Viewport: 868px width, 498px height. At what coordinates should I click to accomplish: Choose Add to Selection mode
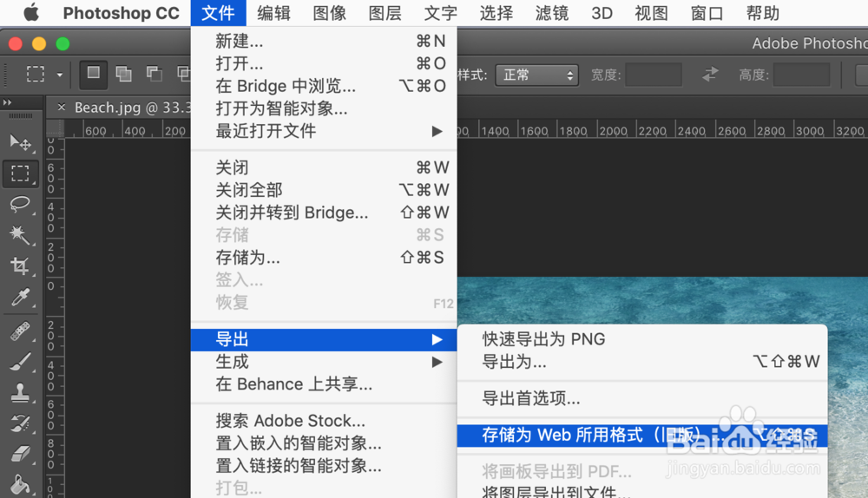click(x=123, y=74)
